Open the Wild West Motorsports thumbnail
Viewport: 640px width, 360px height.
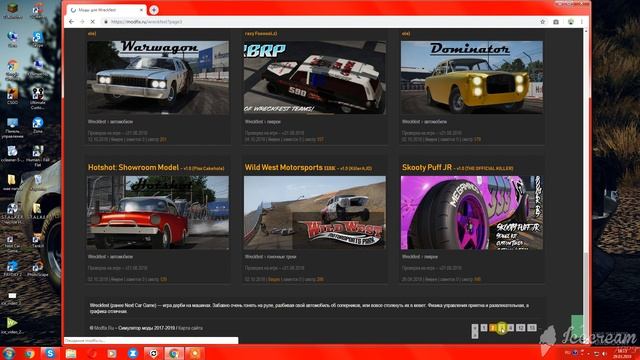click(315, 213)
